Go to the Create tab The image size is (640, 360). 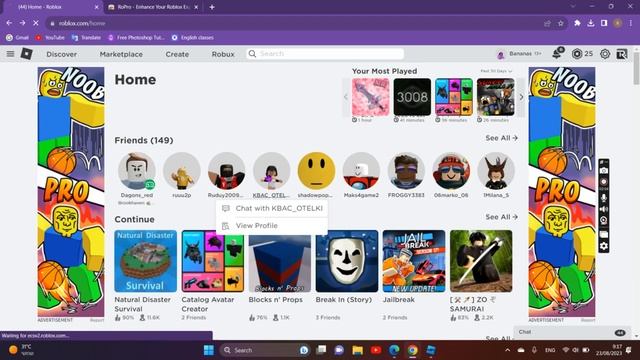pyautogui.click(x=177, y=54)
